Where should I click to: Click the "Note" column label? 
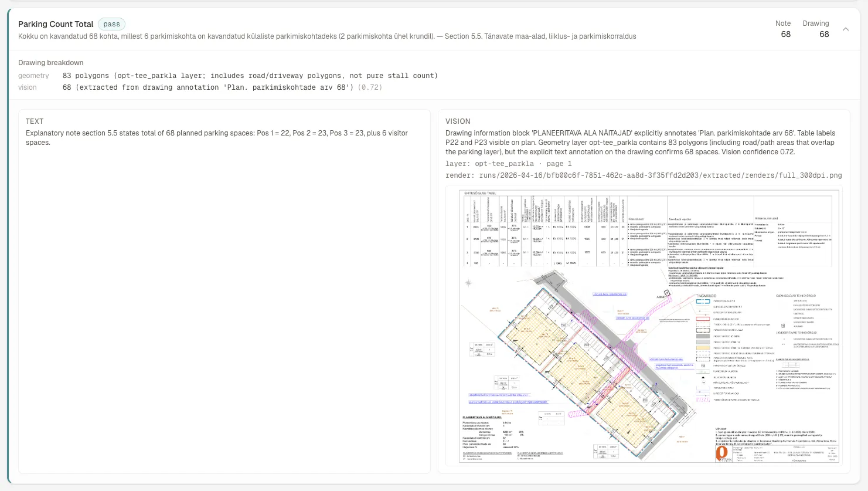[x=783, y=23]
